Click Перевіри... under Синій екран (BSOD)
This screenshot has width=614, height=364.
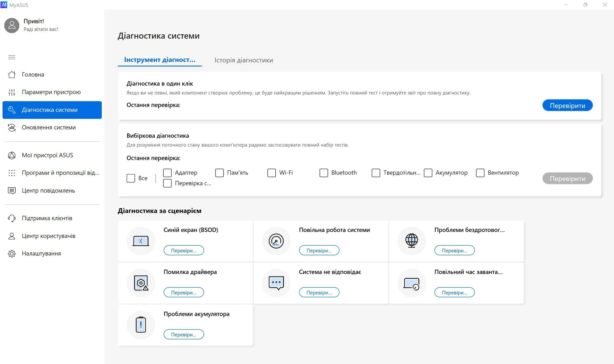[184, 250]
